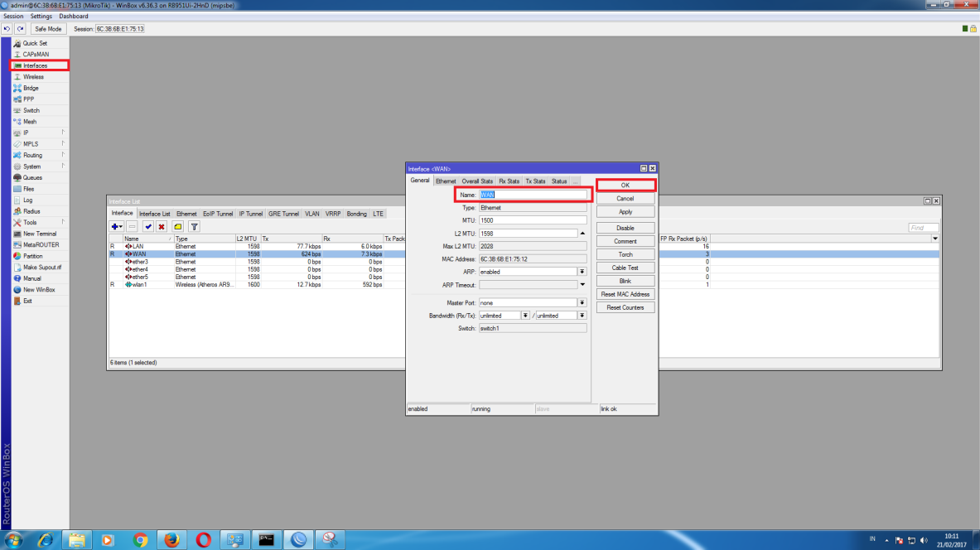
Task: Click the minus remove icon
Action: [x=132, y=227]
